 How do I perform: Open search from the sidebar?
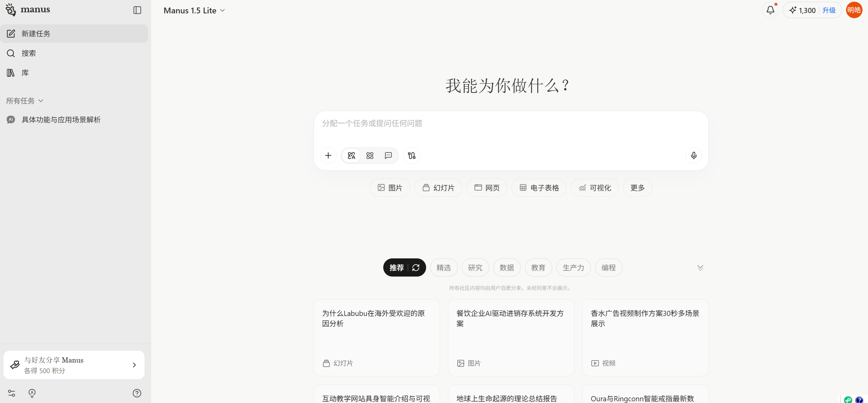click(x=28, y=53)
